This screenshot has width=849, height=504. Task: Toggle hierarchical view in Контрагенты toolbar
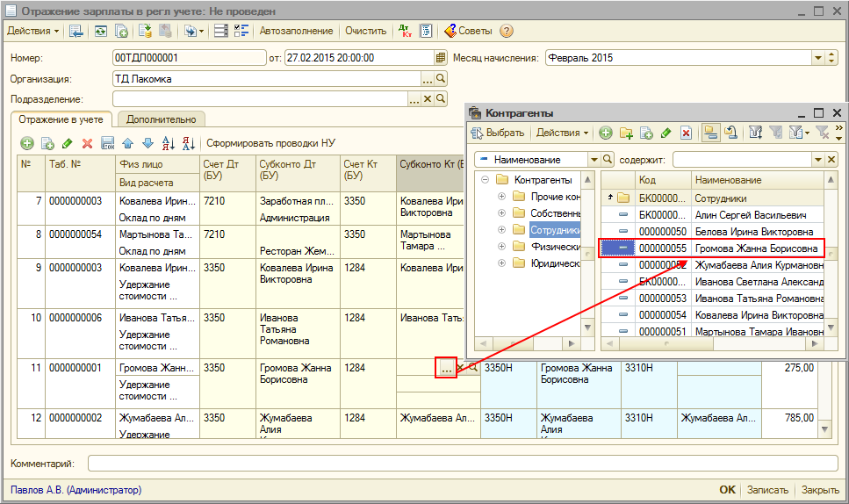(x=710, y=133)
